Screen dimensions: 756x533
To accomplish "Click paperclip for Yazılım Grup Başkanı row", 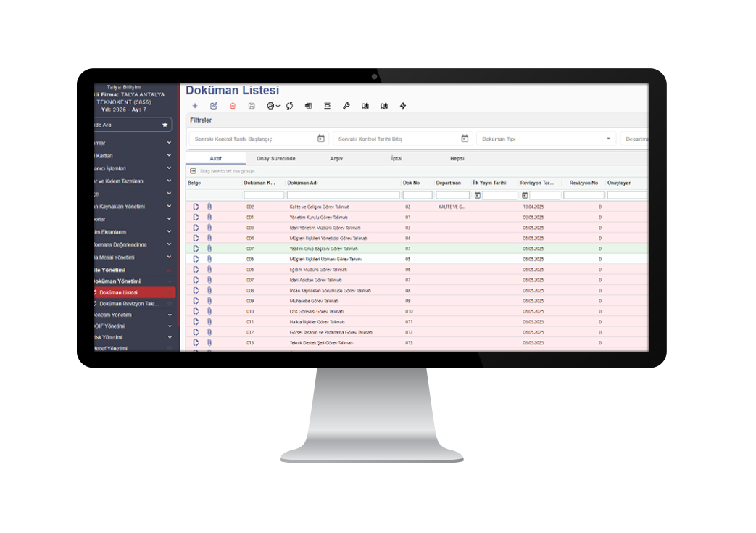I will click(x=209, y=249).
